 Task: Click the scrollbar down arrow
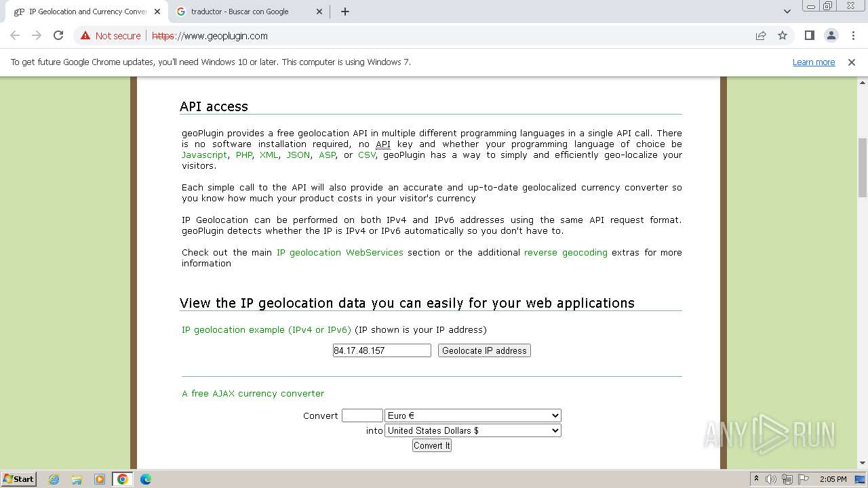click(x=863, y=464)
